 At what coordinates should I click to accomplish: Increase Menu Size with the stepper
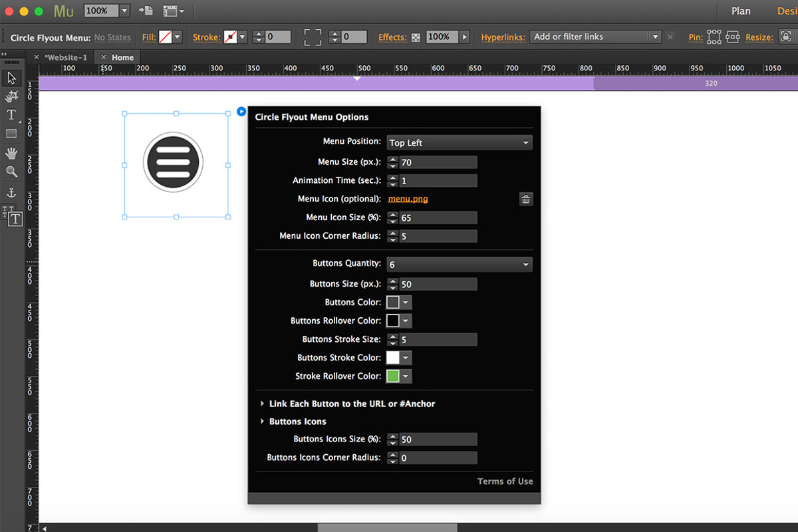pos(392,159)
